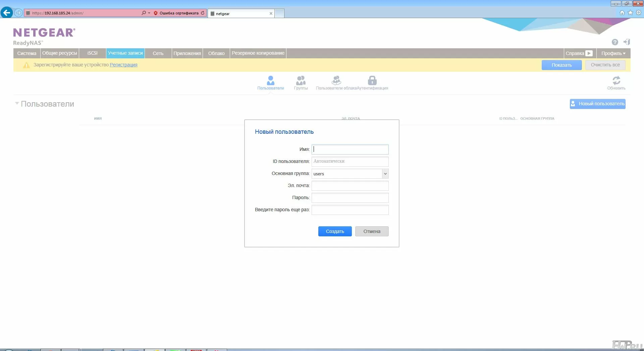Screen dimensions: 644x351
Task: Collapse the Users section triangle
Action: (17, 104)
